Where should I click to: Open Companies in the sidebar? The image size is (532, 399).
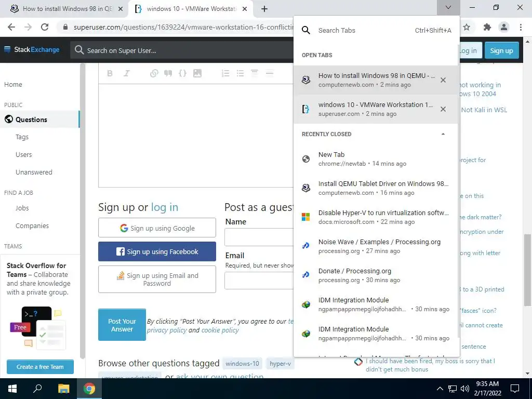32,225
